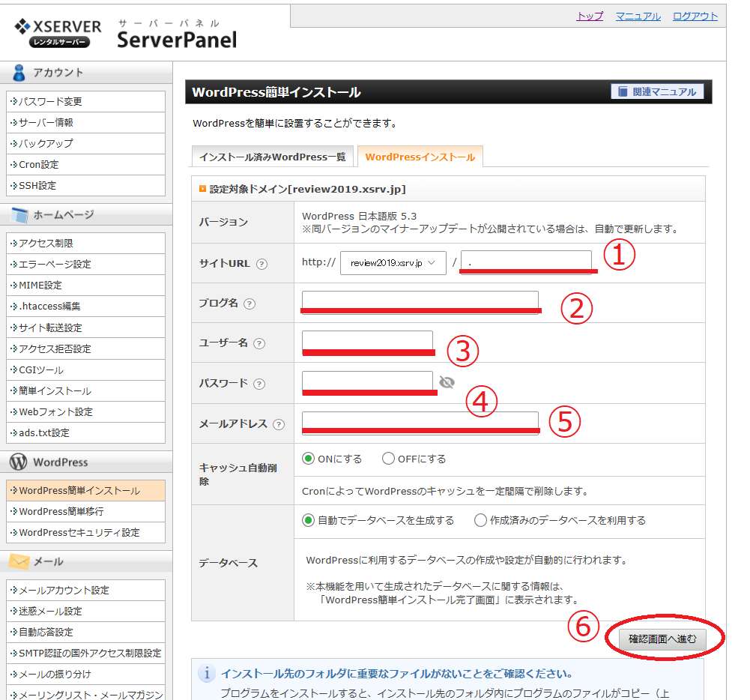Open MIME設定 in sidebar
750x700 pixels.
click(85, 285)
